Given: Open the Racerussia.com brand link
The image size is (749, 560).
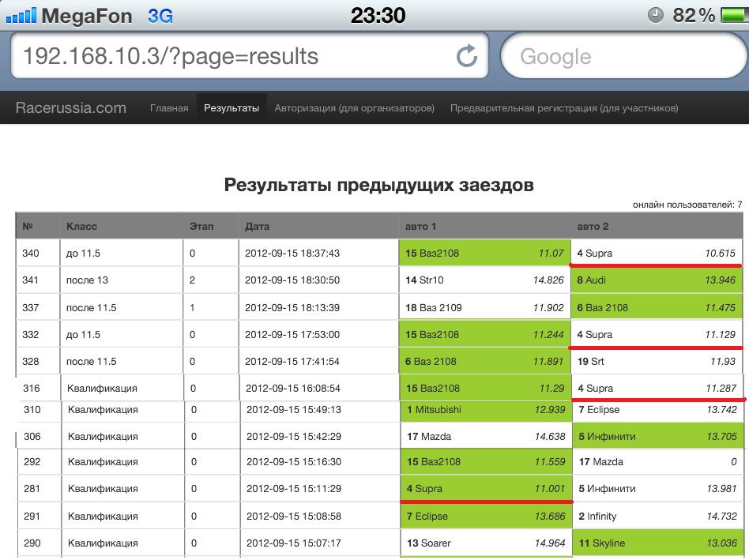Looking at the screenshot, I should 71,108.
